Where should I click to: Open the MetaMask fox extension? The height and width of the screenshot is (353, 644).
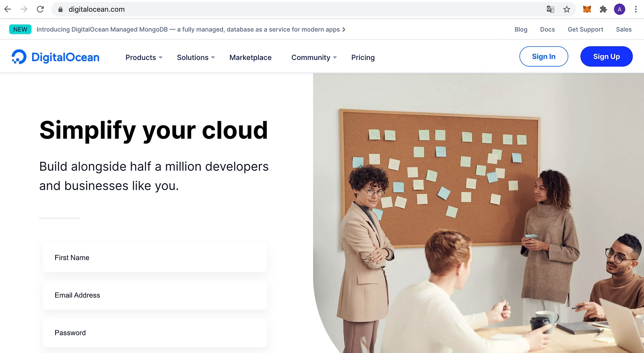point(587,9)
